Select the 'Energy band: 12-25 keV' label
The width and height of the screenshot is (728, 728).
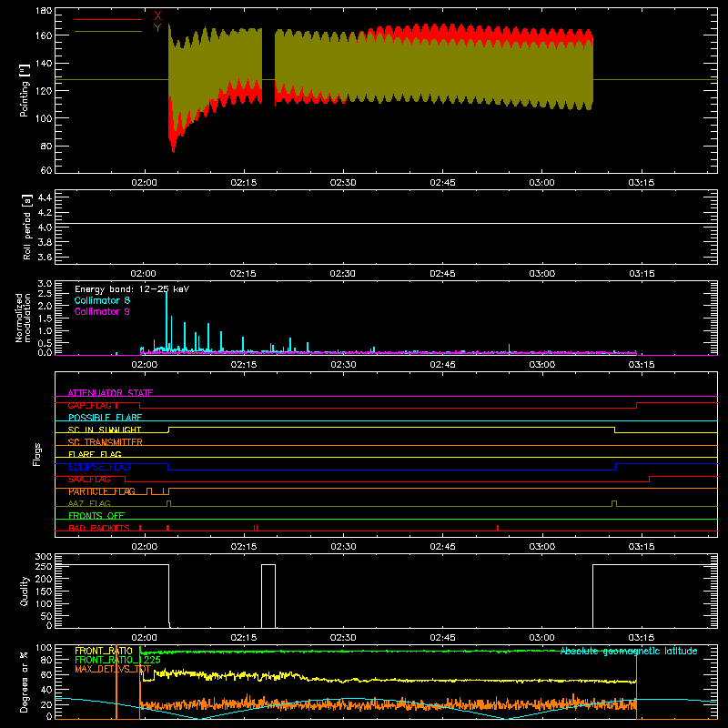pyautogui.click(x=132, y=289)
